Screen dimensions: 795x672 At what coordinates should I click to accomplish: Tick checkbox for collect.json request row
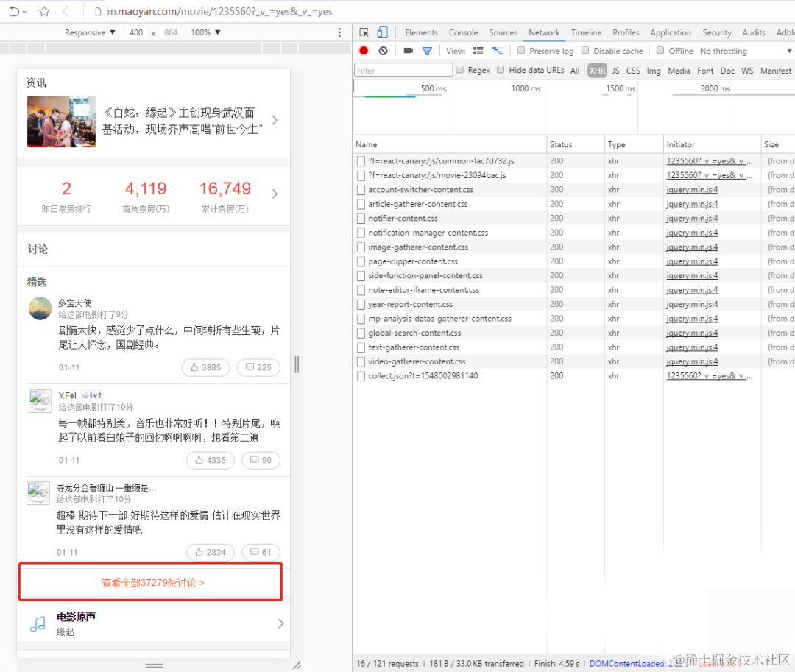point(361,376)
